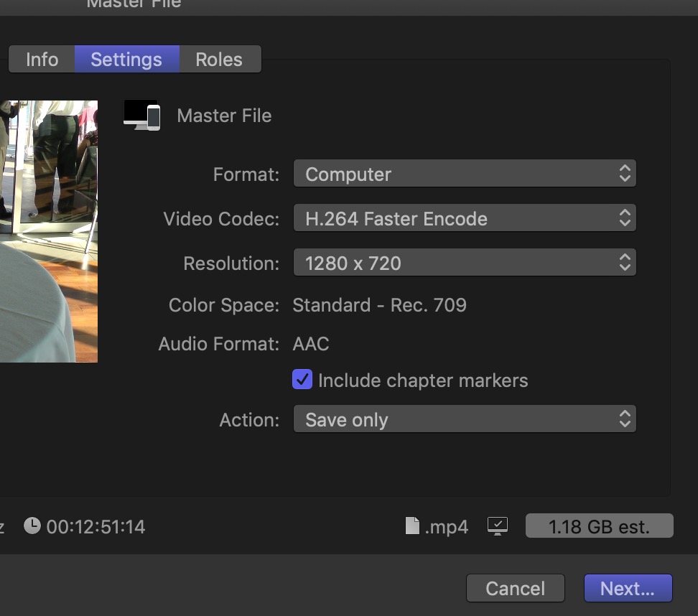Open the Format dropdown showing Computer

pos(465,174)
